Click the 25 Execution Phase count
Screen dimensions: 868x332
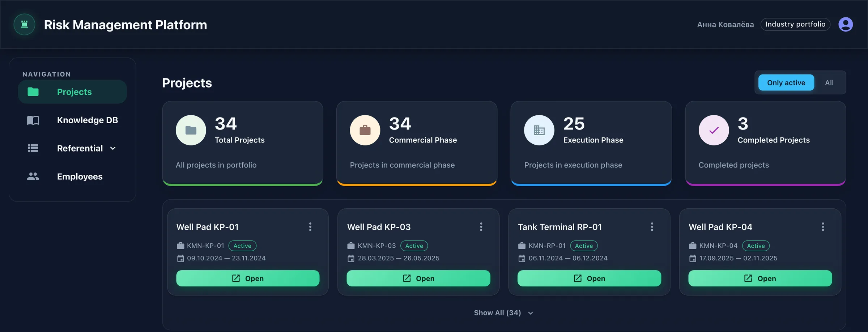(574, 124)
